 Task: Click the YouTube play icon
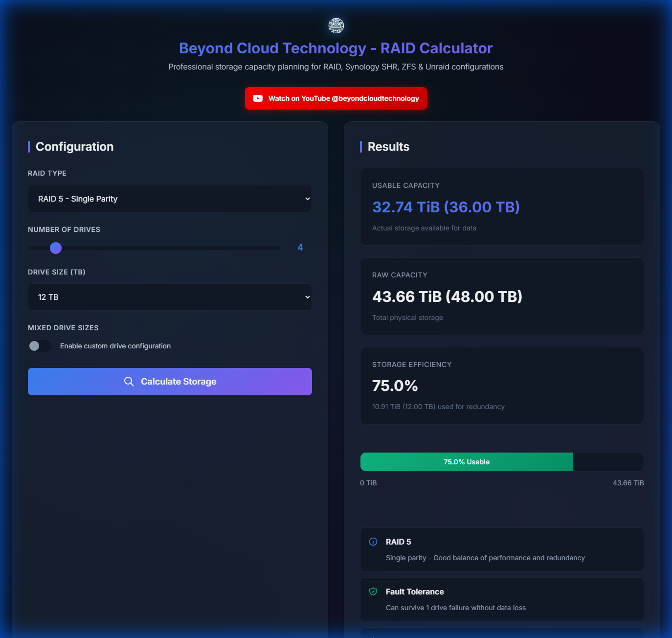coord(258,98)
